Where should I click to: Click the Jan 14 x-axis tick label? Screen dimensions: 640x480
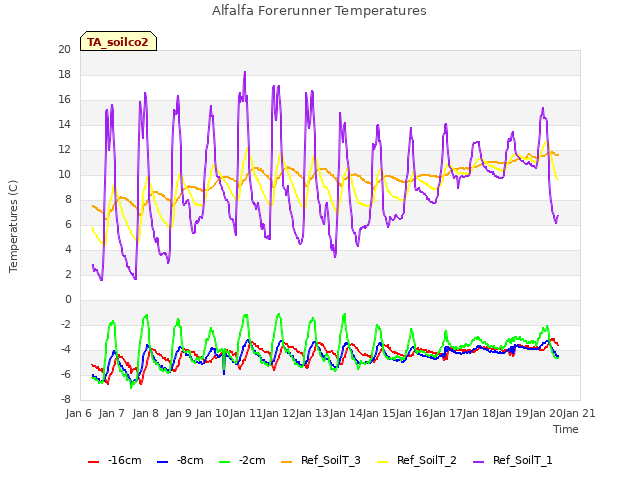coord(346,413)
